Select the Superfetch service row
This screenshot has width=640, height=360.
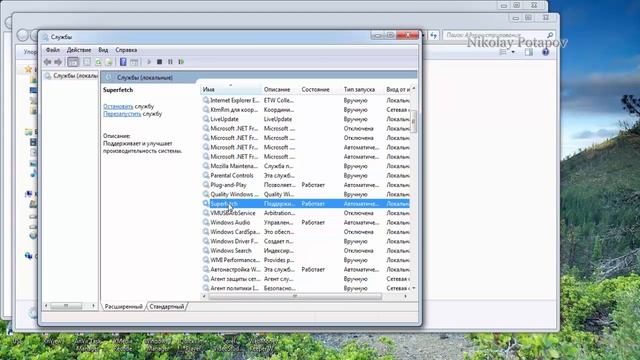coord(306,204)
